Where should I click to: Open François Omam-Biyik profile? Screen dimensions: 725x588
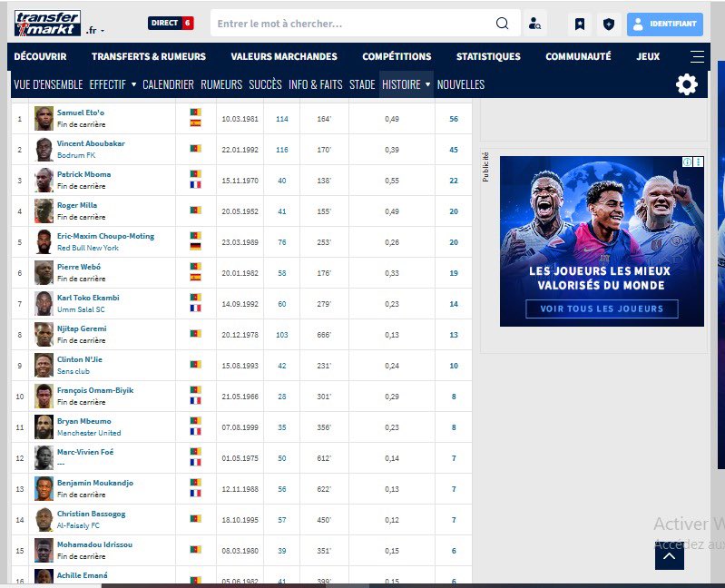[x=94, y=390]
